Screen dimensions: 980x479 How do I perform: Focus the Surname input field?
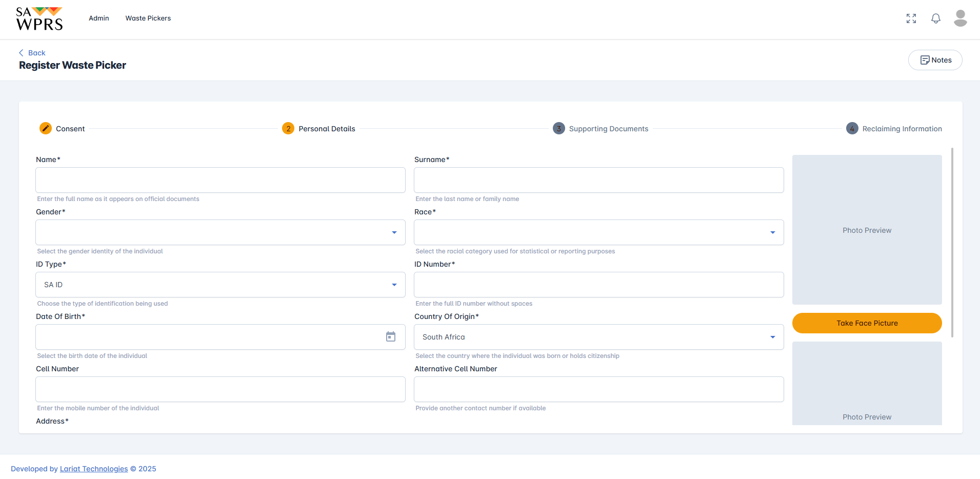pos(599,180)
